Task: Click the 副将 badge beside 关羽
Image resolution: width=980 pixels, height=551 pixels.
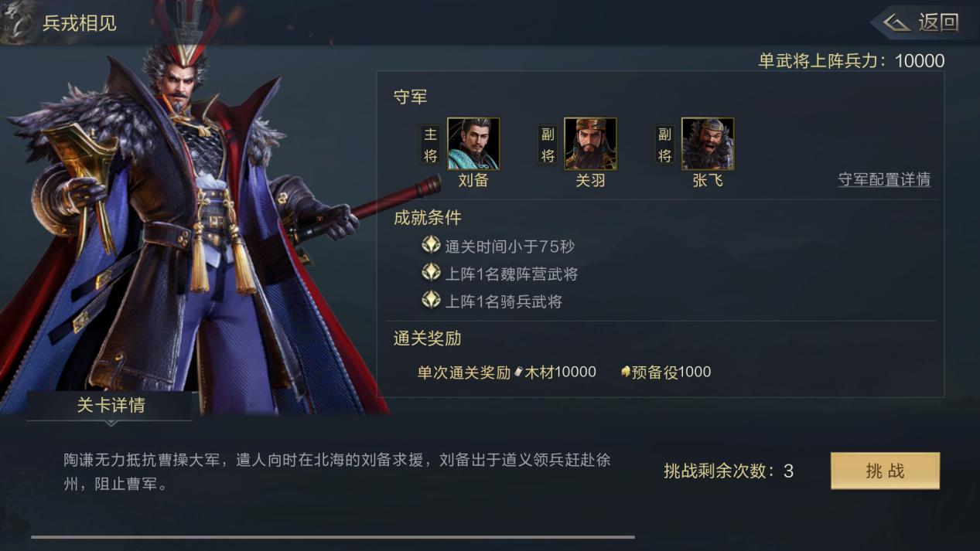Action: click(548, 145)
